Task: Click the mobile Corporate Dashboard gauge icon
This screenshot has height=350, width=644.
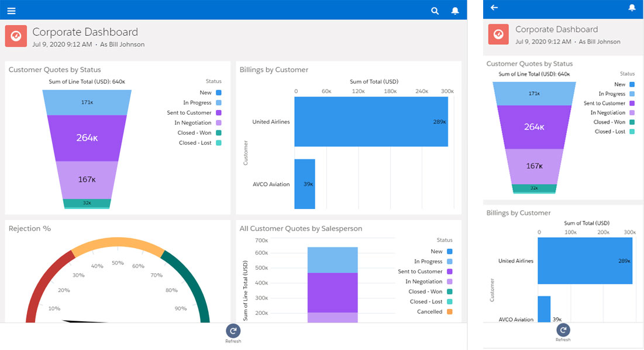Action: 498,35
